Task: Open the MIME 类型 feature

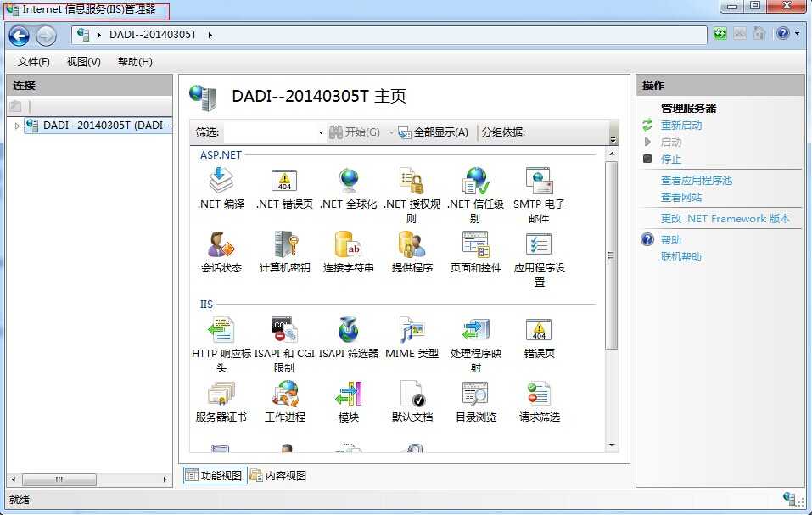Action: click(412, 338)
